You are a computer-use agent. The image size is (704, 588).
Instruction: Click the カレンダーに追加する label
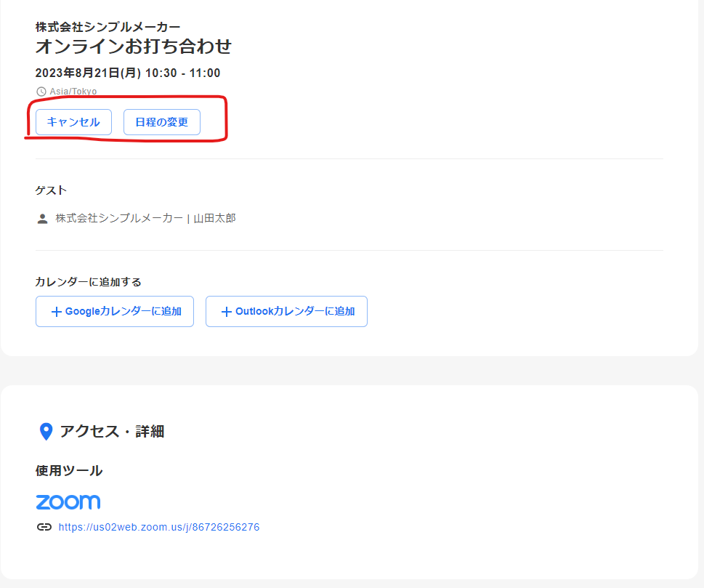(89, 282)
